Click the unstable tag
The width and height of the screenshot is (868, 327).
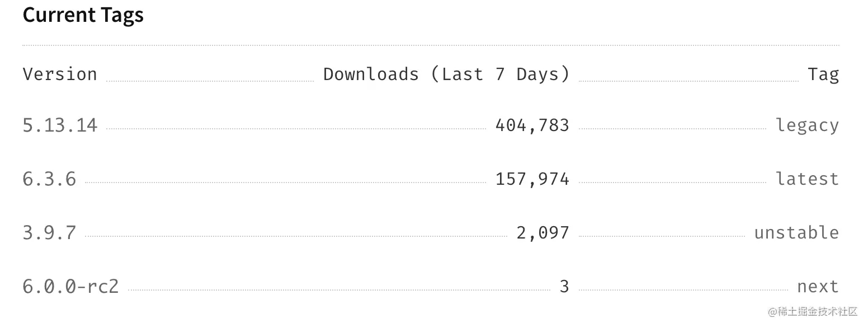click(x=796, y=233)
